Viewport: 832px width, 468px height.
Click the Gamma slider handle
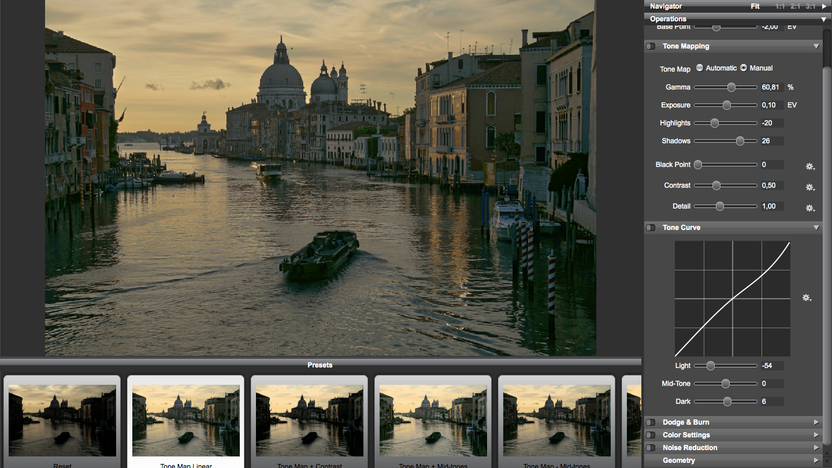[x=731, y=87]
